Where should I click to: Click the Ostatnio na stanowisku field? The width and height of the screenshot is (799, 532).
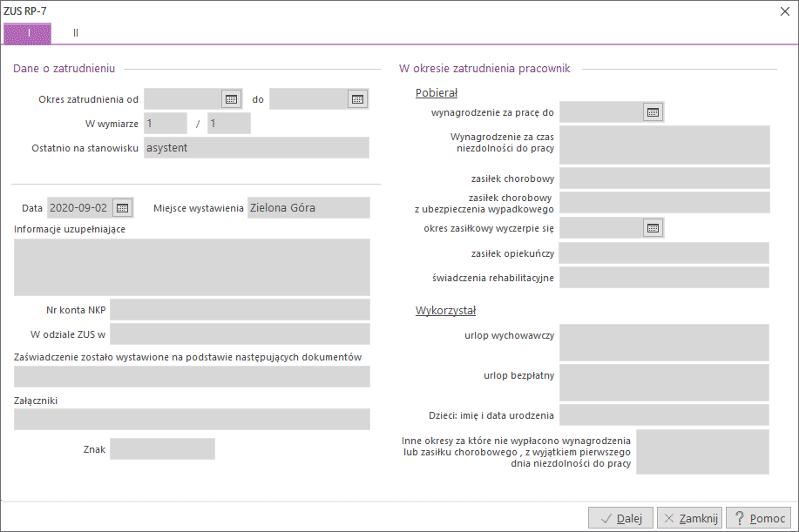[256, 148]
